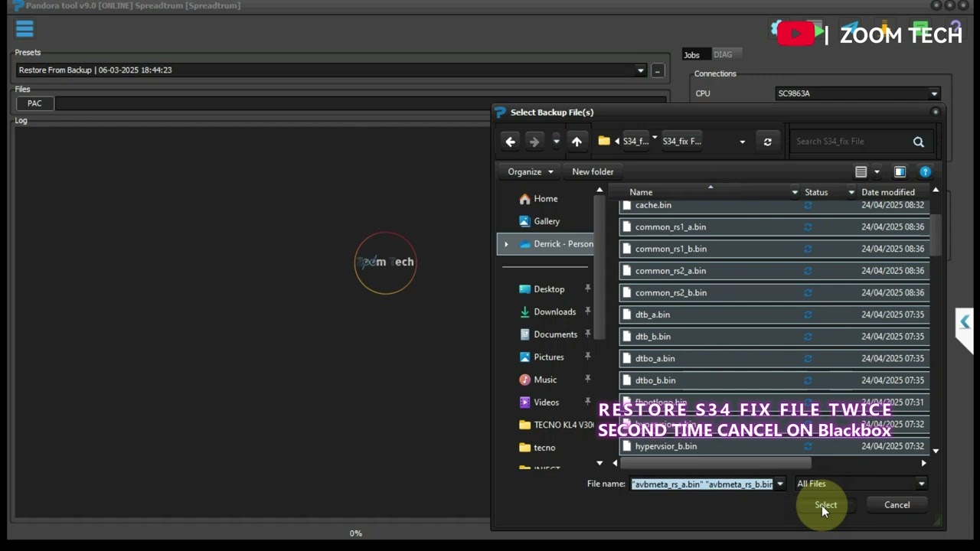Select common_rs2_b.bin file
Viewport: 980px width, 551px height.
point(774,293)
